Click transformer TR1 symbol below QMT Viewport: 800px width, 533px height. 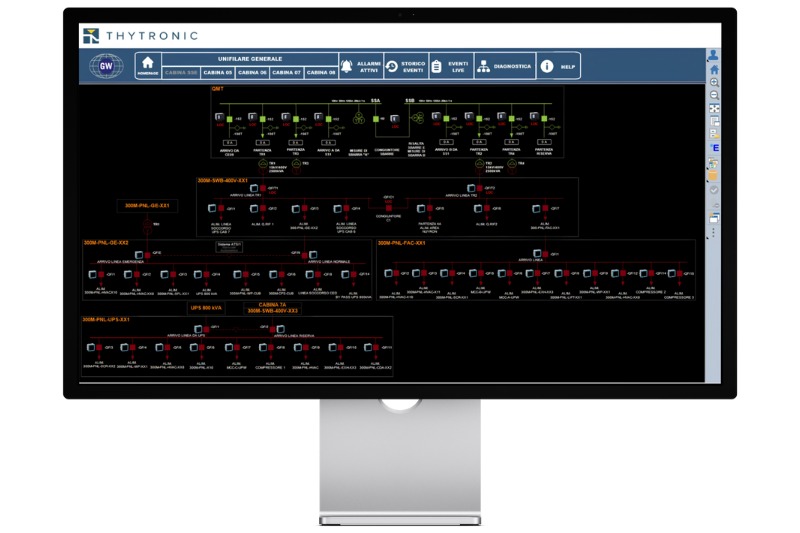pyautogui.click(x=263, y=165)
